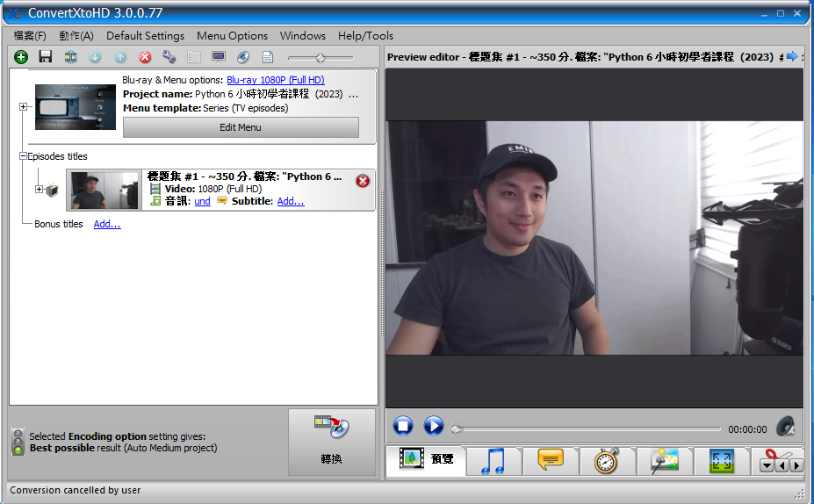Switch to the audio music note tab
This screenshot has height=504, width=814.
coord(493,460)
